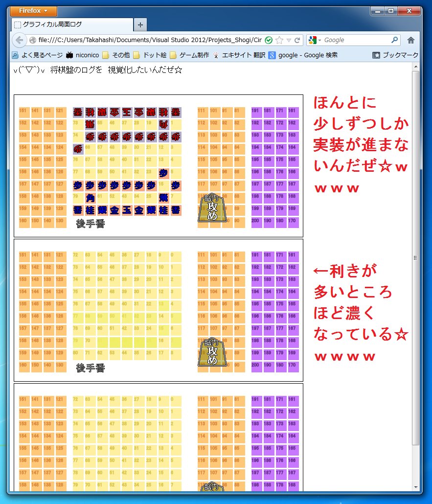Run search with the magnifier icon
The width and height of the screenshot is (432, 504).
395,40
